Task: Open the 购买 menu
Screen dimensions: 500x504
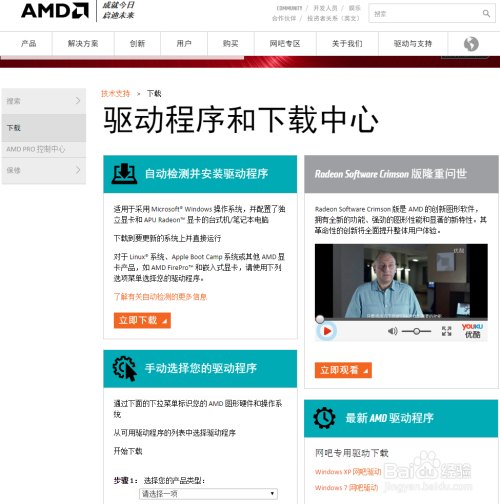Action: click(x=231, y=44)
